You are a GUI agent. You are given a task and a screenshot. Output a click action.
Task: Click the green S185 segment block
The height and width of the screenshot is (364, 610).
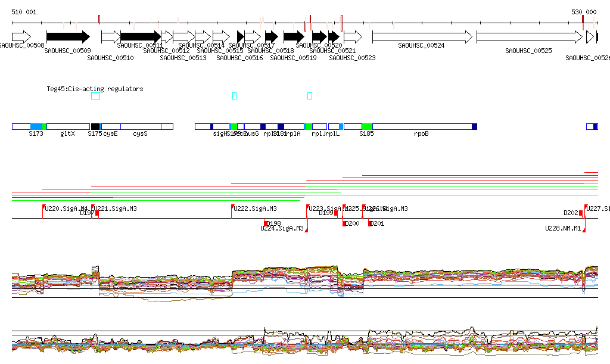(x=367, y=126)
